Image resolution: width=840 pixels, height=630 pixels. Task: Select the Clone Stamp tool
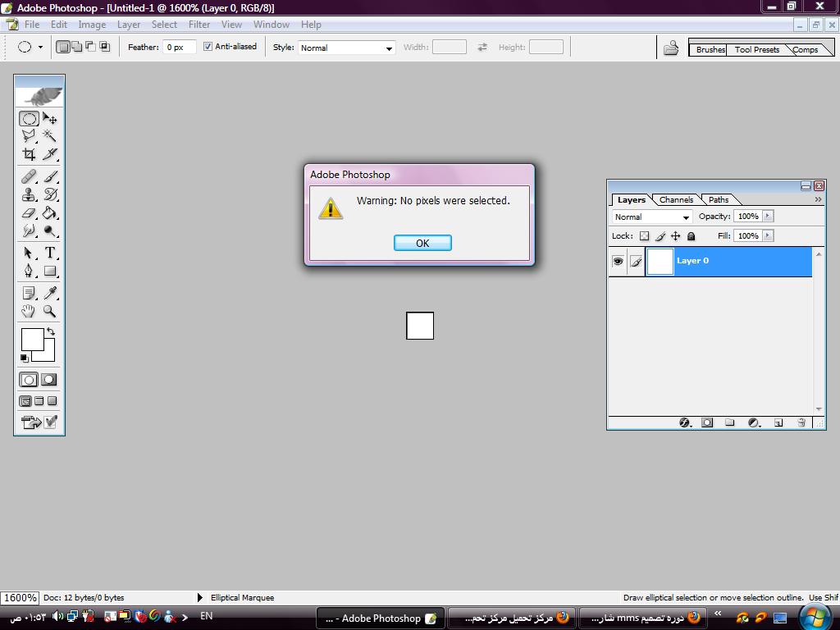click(29, 195)
